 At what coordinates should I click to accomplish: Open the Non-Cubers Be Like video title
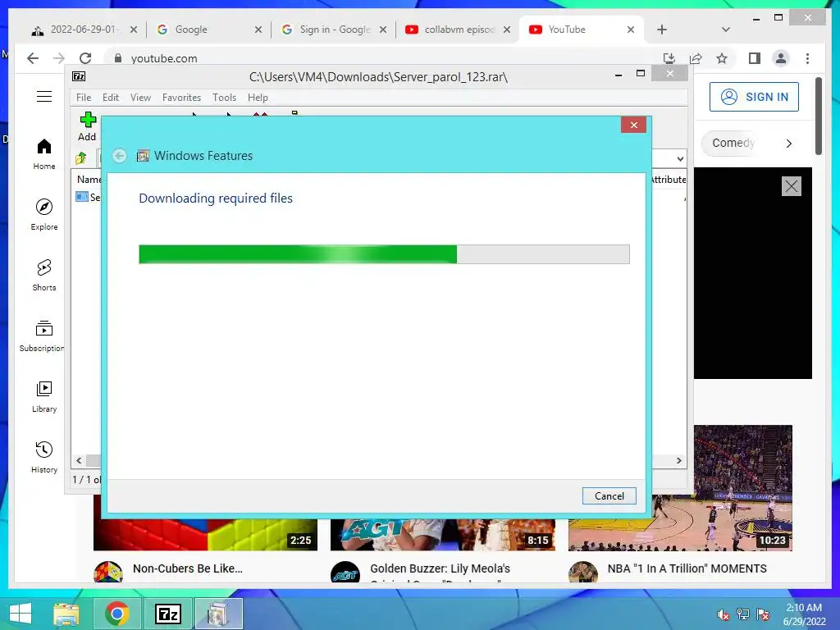click(188, 568)
